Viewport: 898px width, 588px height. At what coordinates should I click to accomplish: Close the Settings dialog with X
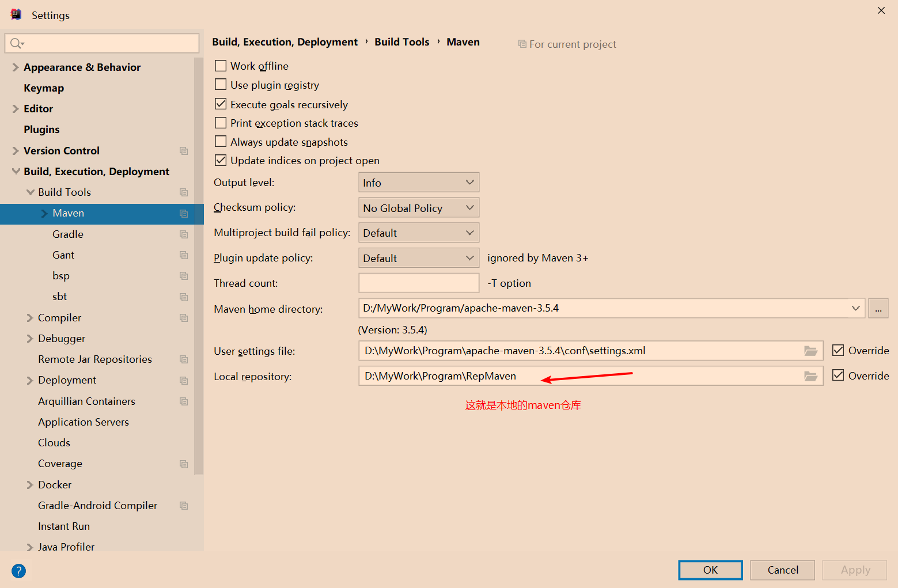[x=881, y=10]
